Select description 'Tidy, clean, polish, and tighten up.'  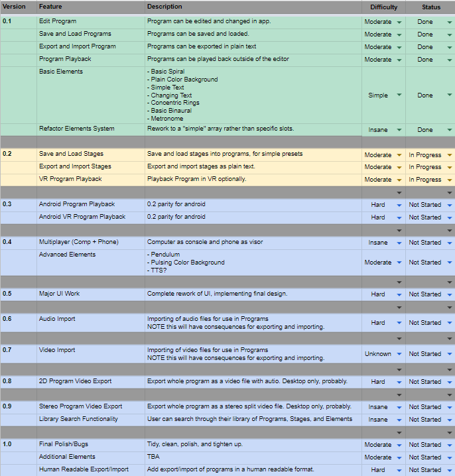pos(253,445)
